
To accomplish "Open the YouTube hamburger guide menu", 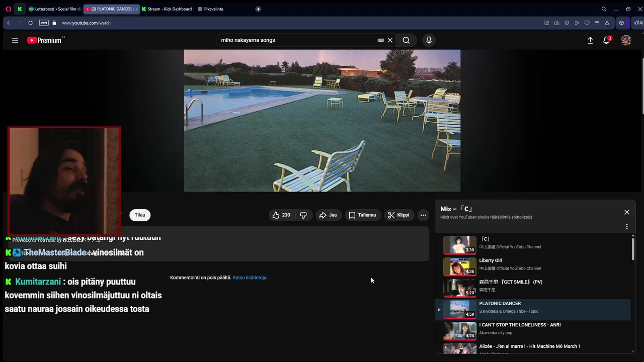I will pyautogui.click(x=15, y=40).
